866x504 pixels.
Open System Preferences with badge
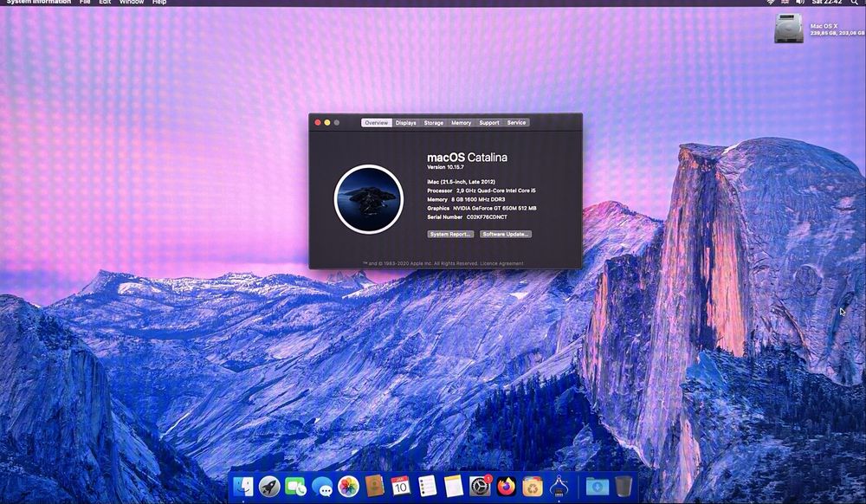point(480,486)
